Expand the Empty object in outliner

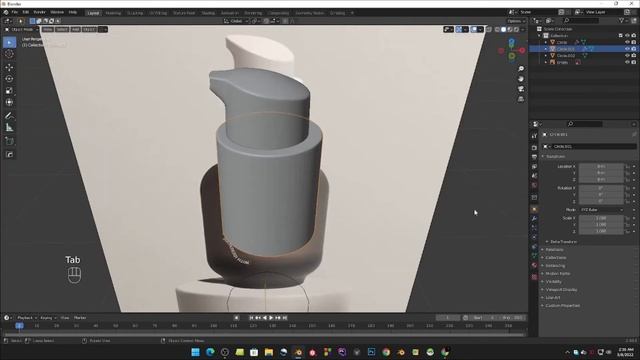point(546,62)
